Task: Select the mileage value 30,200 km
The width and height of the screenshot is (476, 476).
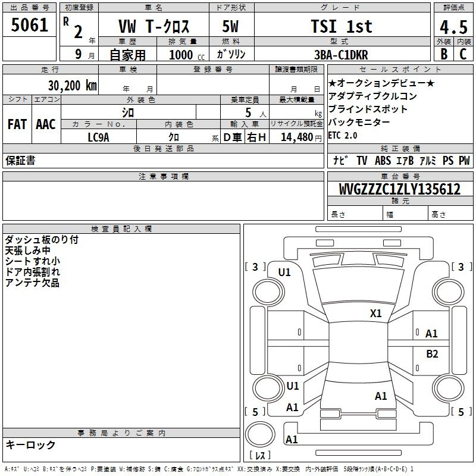Action: [x=73, y=86]
